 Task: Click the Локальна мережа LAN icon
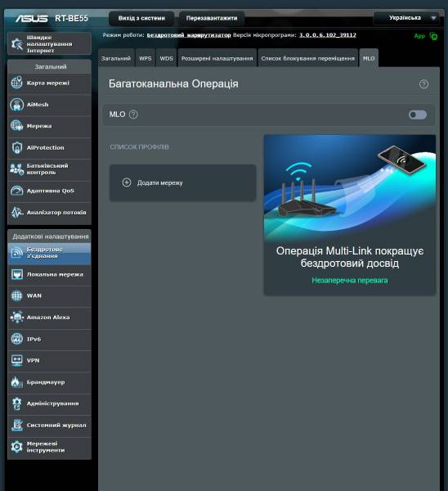pyautogui.click(x=17, y=274)
